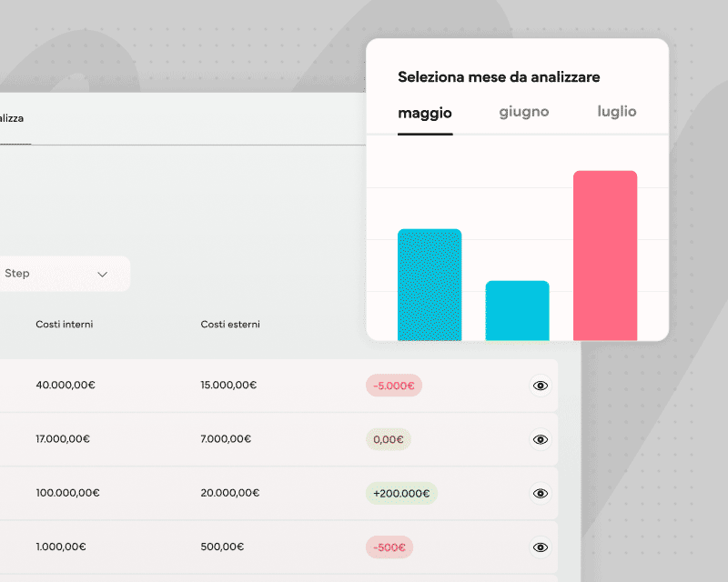
Task: Click the 0,00€ badge
Action: [389, 440]
